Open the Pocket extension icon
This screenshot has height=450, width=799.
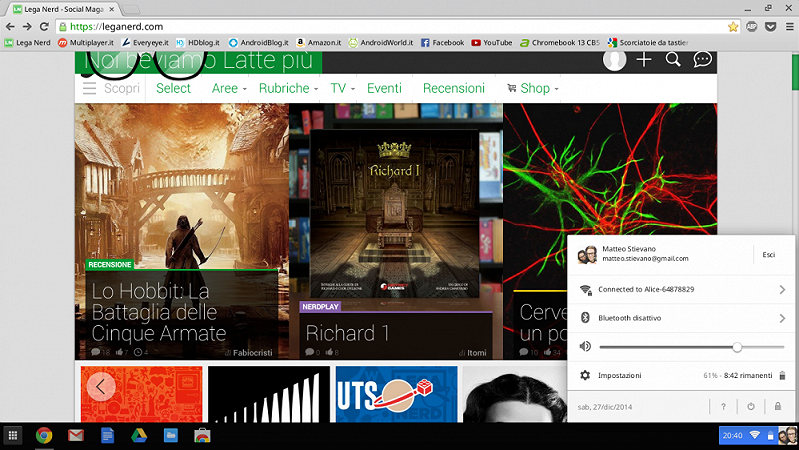[x=770, y=27]
